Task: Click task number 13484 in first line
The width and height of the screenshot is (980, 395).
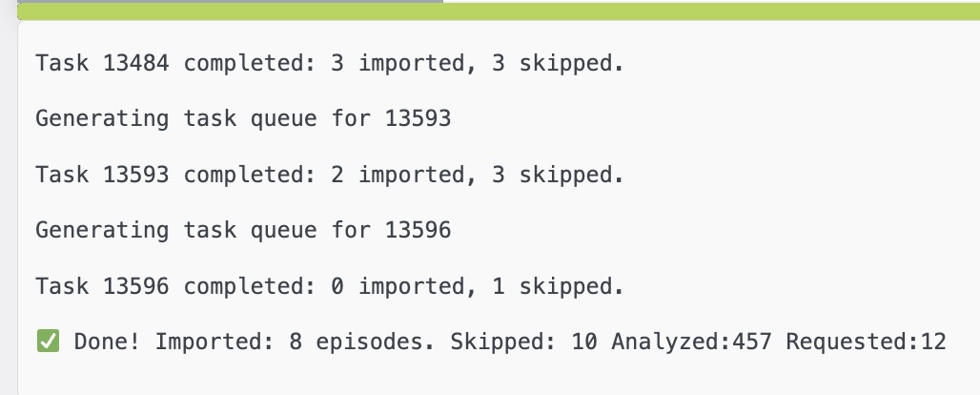Action: (x=136, y=63)
